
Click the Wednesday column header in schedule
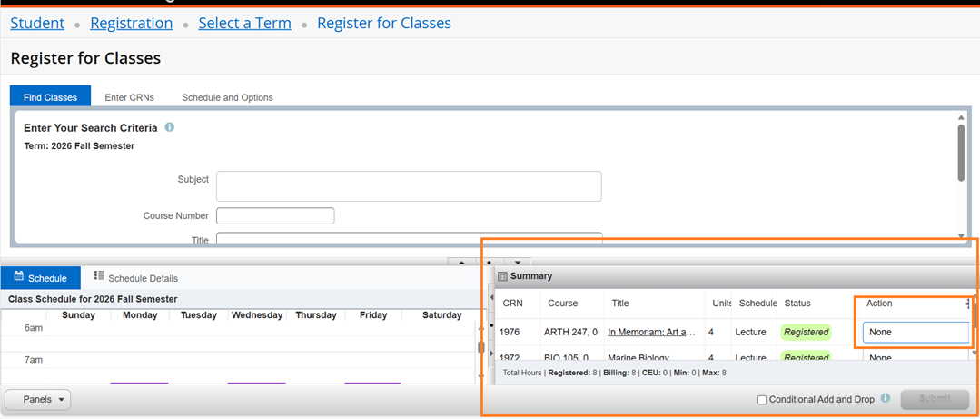tap(257, 315)
